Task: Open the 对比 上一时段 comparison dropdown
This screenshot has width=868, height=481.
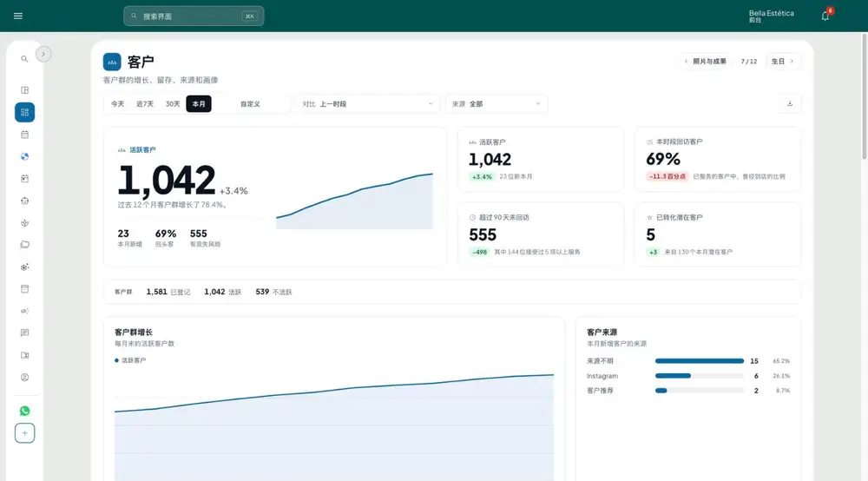Action: tap(368, 104)
